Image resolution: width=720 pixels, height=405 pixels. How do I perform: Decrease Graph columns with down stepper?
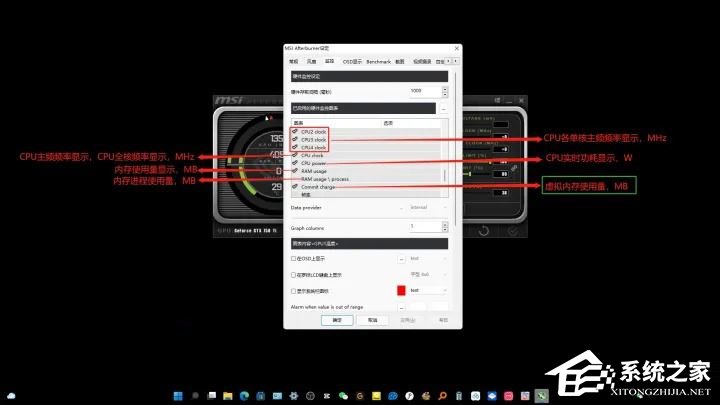click(x=445, y=229)
